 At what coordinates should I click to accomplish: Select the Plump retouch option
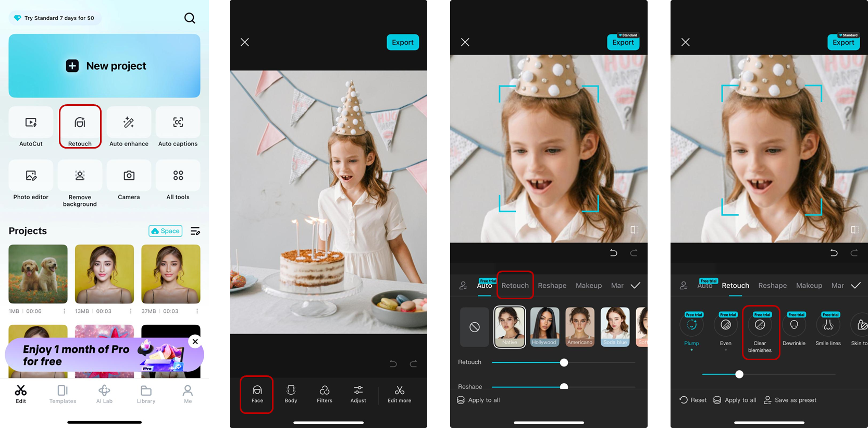click(691, 330)
